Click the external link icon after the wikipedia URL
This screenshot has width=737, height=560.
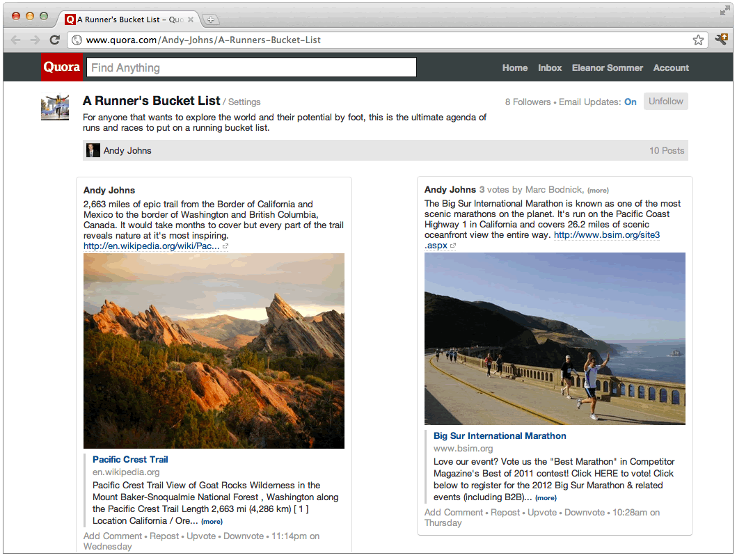click(225, 246)
